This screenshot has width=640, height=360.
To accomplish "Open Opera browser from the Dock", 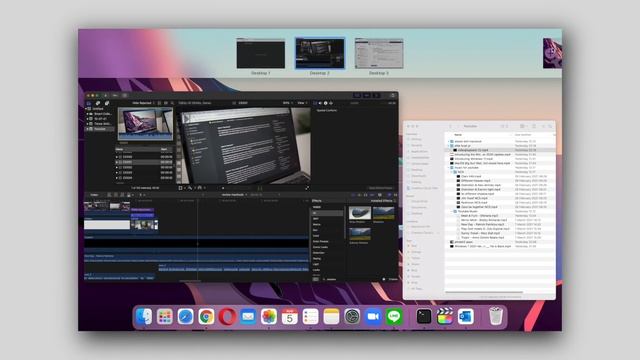I will pos(227,316).
